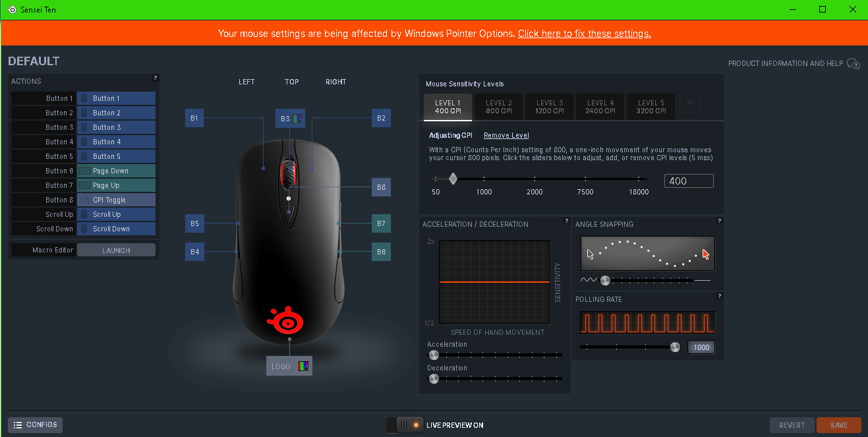
Task: Select the B5 side button label
Action: (194, 223)
